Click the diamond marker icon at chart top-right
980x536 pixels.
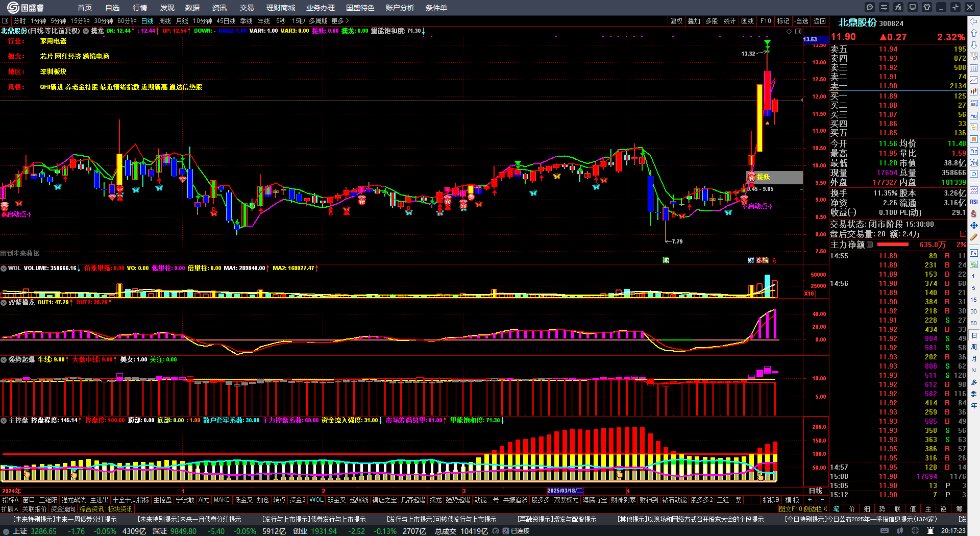(x=789, y=31)
